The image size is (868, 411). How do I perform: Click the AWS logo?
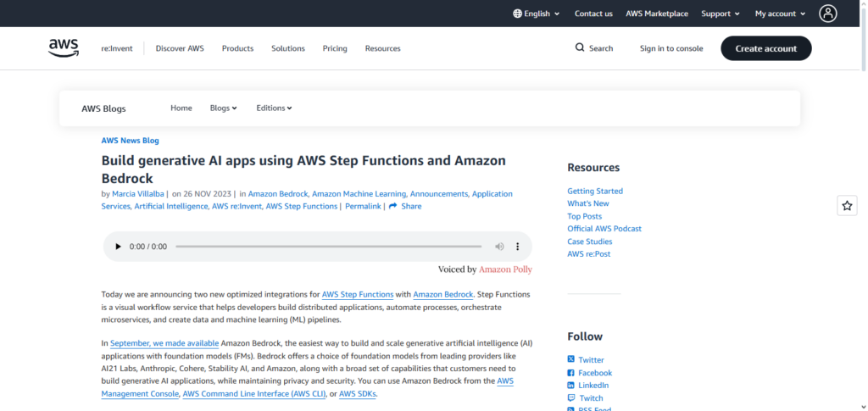coord(64,48)
